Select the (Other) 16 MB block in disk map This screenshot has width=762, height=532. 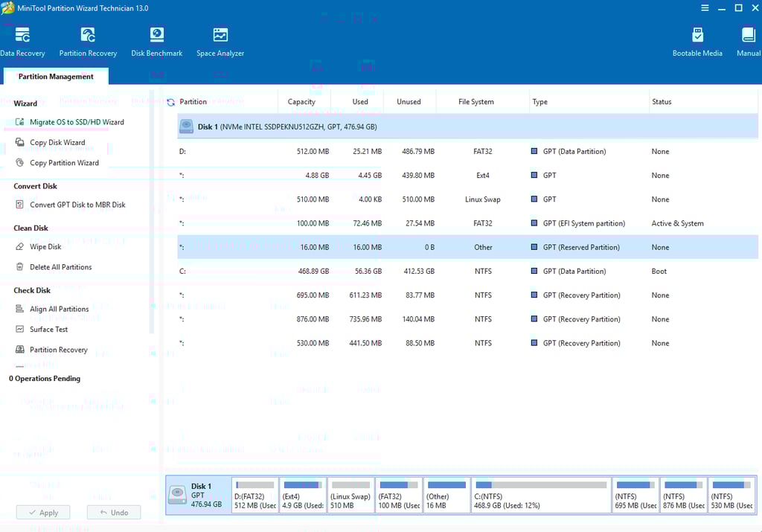tap(446, 495)
